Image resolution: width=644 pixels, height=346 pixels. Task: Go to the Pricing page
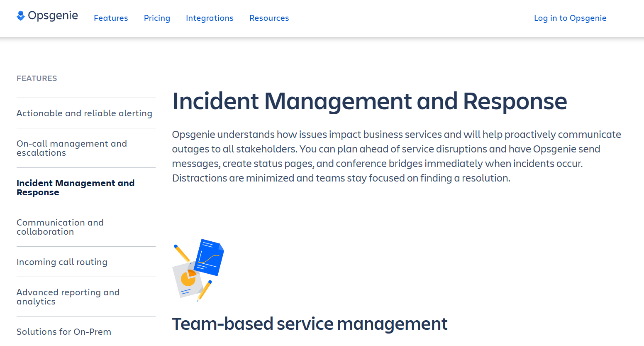[x=157, y=18]
